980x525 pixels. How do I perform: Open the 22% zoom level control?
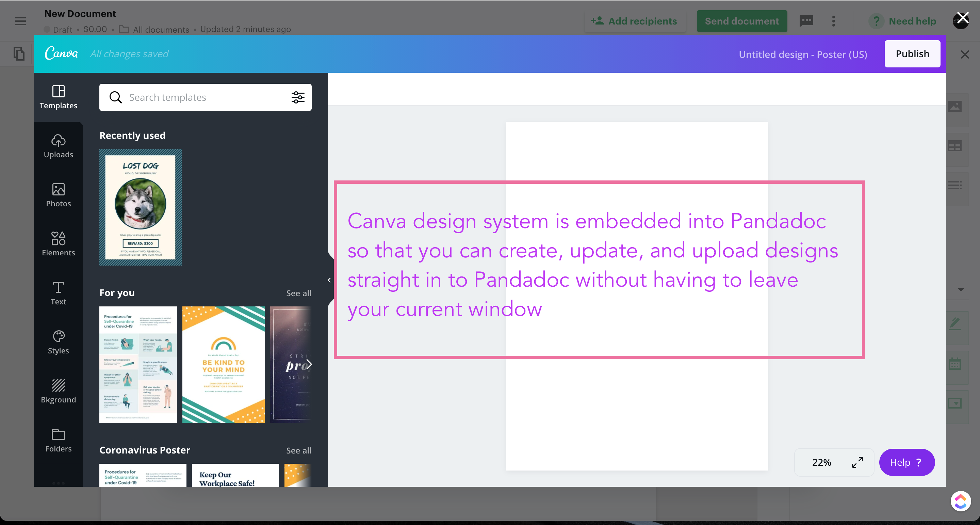(821, 462)
